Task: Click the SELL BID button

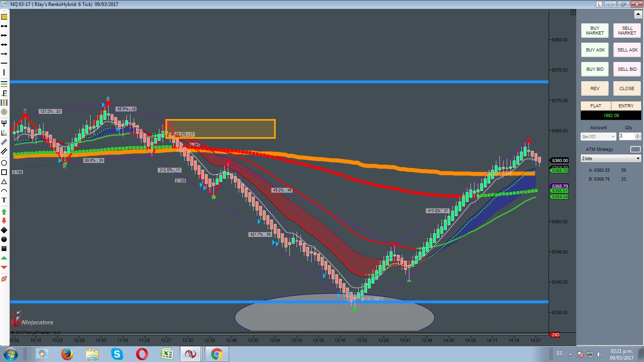Action: coord(627,69)
